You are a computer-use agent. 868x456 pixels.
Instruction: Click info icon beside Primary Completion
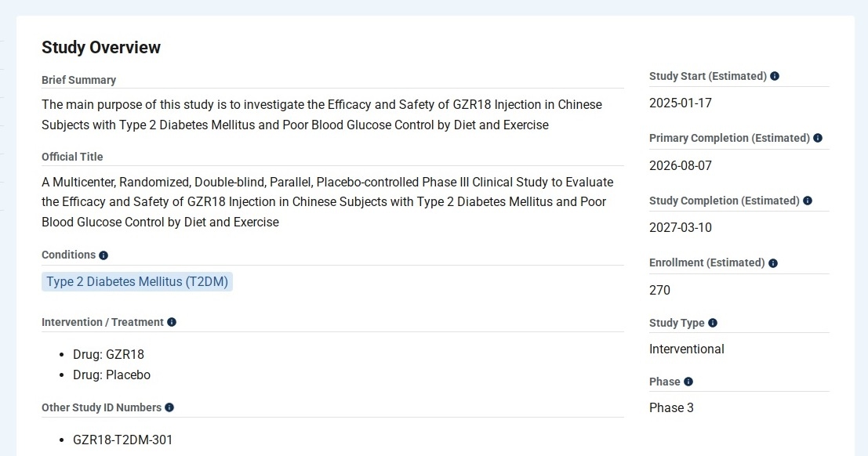[x=818, y=138]
